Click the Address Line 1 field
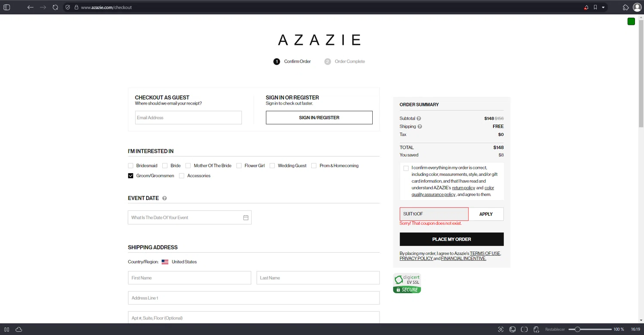Image resolution: width=644 pixels, height=335 pixels. (x=254, y=298)
